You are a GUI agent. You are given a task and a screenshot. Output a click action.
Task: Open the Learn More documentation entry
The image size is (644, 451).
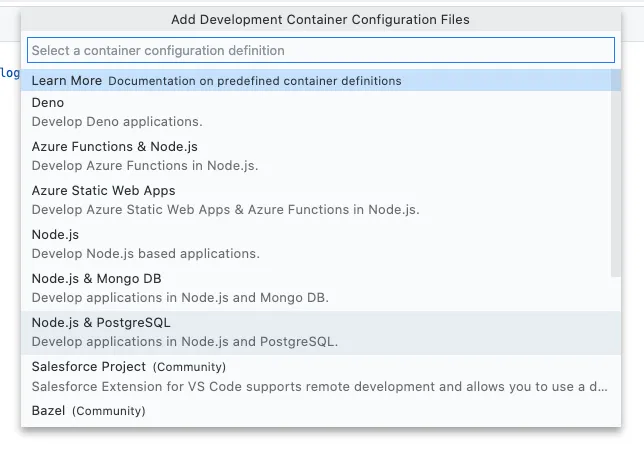click(x=66, y=81)
